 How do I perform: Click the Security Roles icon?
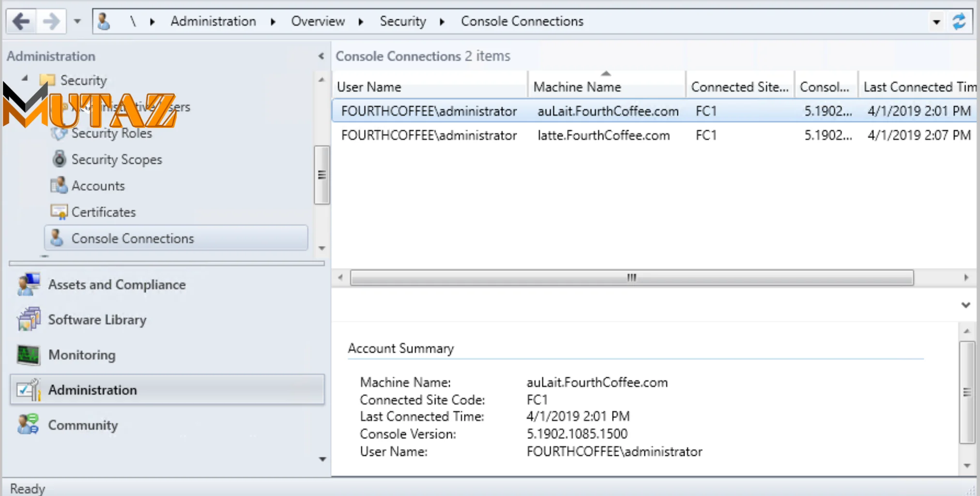pos(59,133)
